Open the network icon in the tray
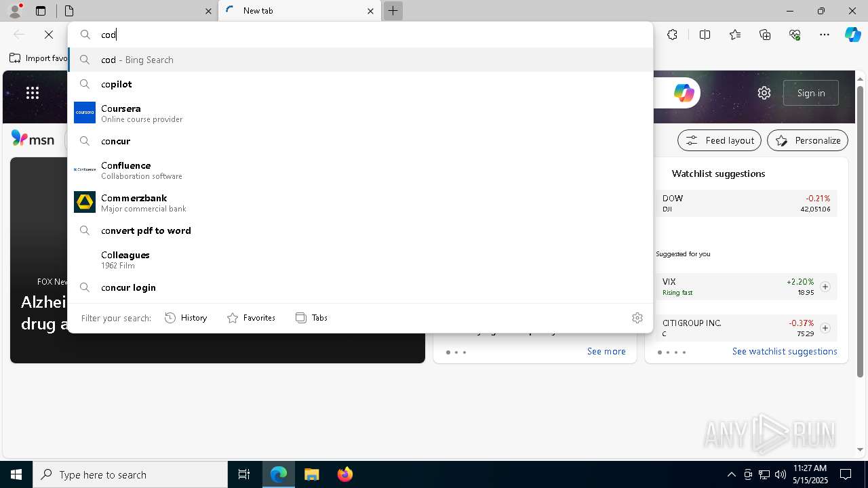 point(764,474)
